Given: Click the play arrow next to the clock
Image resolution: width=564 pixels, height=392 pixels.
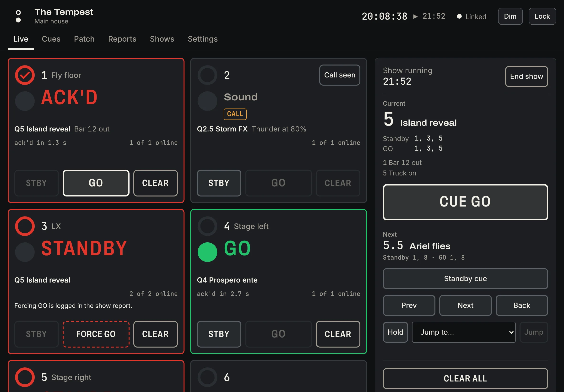Looking at the screenshot, I should [415, 16].
